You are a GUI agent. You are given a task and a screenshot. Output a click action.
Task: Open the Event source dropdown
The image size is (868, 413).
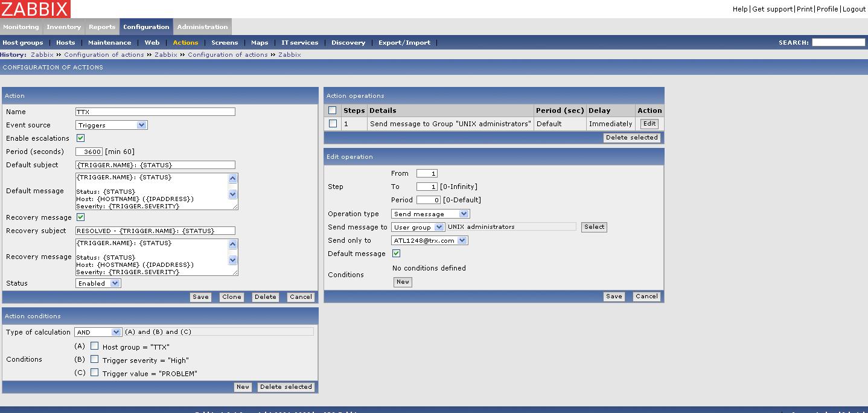tap(112, 125)
